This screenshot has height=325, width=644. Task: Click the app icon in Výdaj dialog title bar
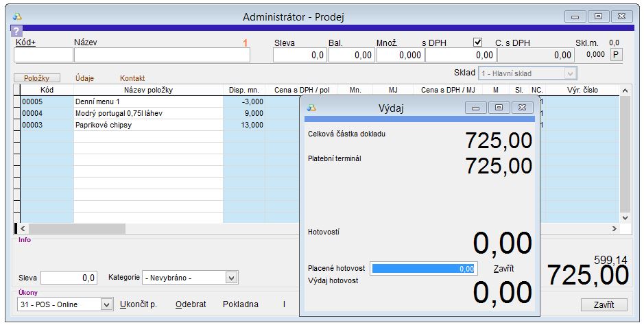[312, 108]
